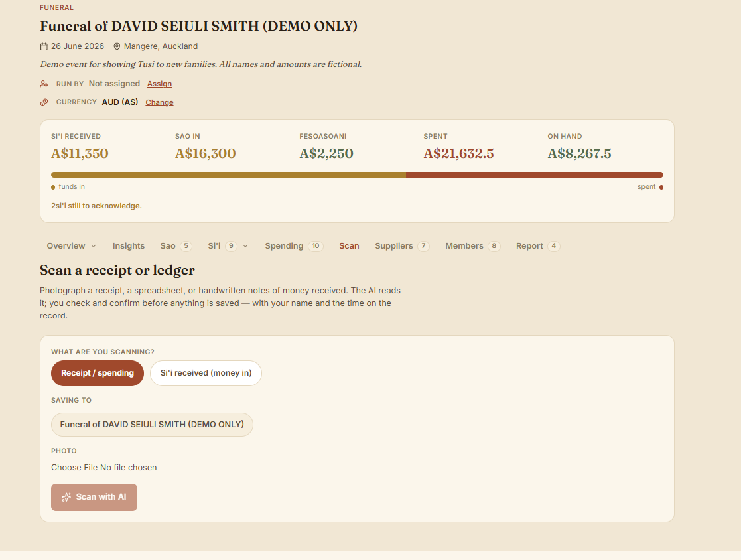Click the 'SAO IN' label
Viewport: 741px width, 560px height.
click(188, 136)
